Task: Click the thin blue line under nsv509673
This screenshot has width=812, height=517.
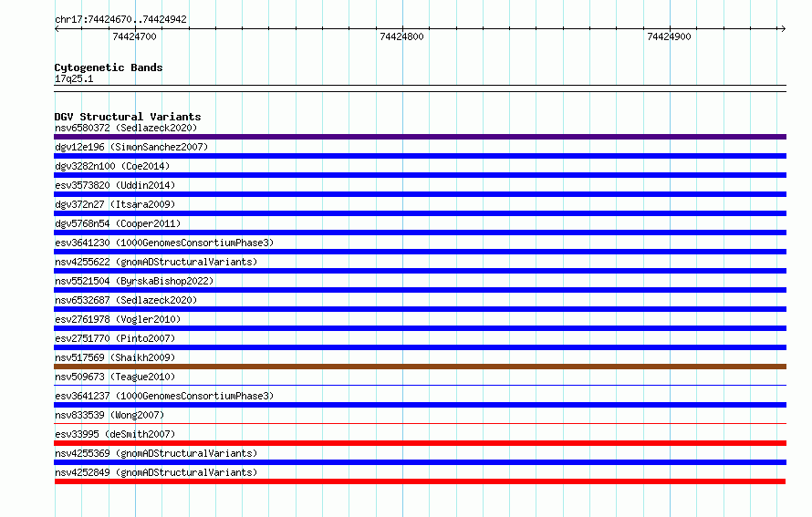Action: coord(420,385)
